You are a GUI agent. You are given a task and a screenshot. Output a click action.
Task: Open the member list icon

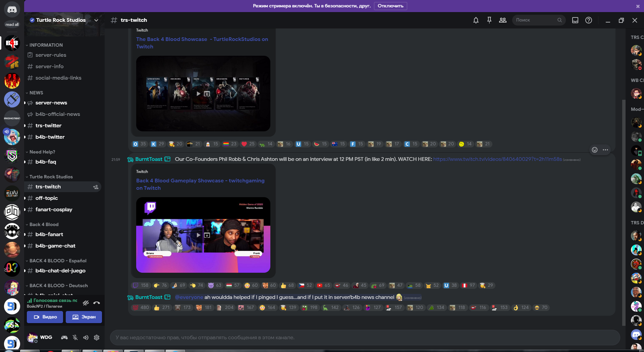coord(502,20)
